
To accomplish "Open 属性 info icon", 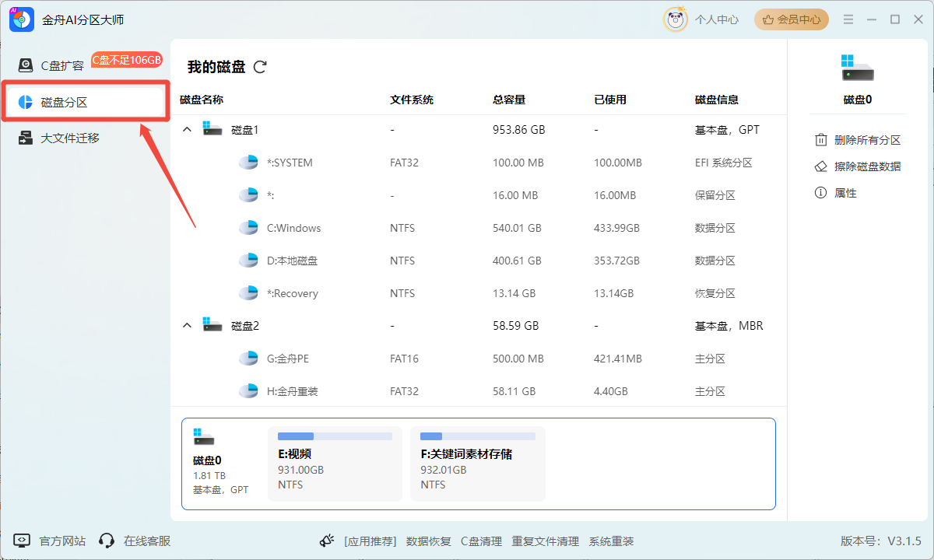I will (820, 193).
